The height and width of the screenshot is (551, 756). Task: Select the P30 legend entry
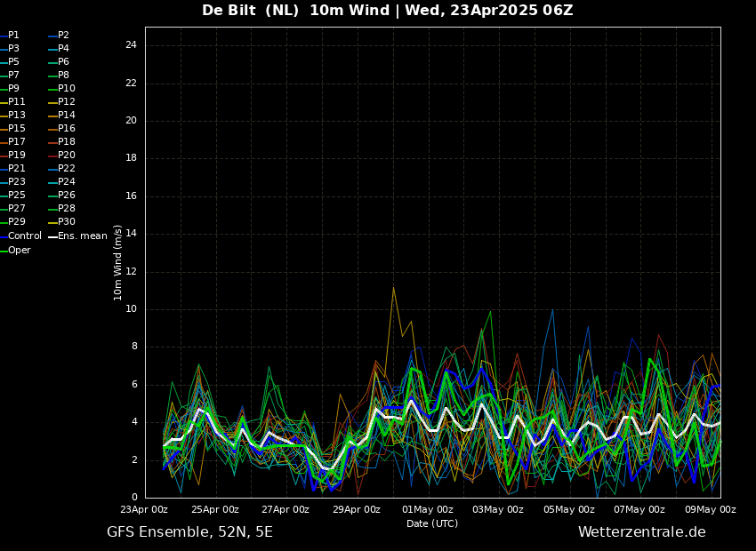tap(66, 222)
